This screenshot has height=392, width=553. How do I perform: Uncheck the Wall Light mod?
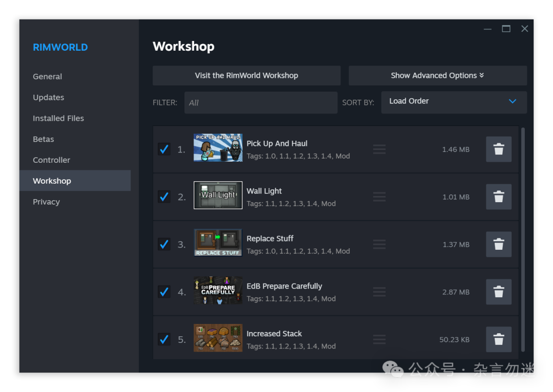pyautogui.click(x=164, y=197)
